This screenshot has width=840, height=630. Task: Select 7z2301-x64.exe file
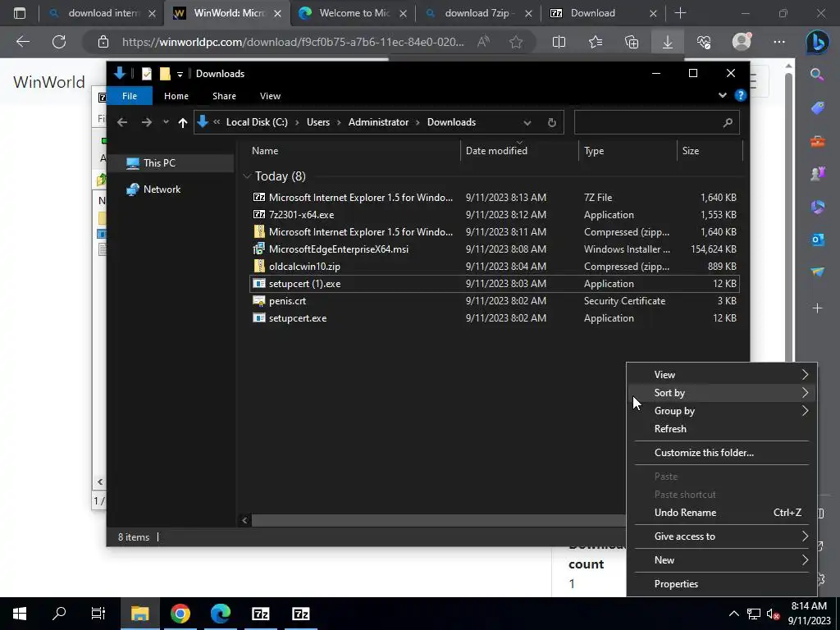point(495,215)
